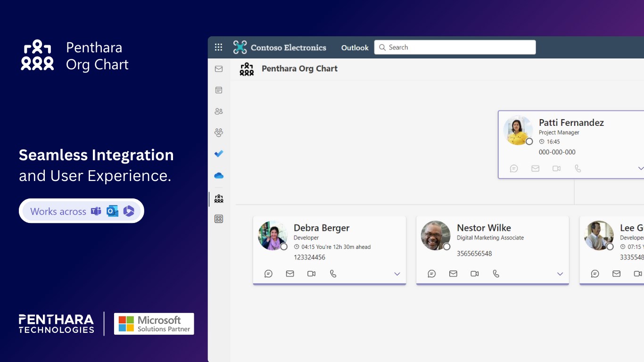Click phone number 000-000-000
The width and height of the screenshot is (644, 362).
tap(557, 152)
